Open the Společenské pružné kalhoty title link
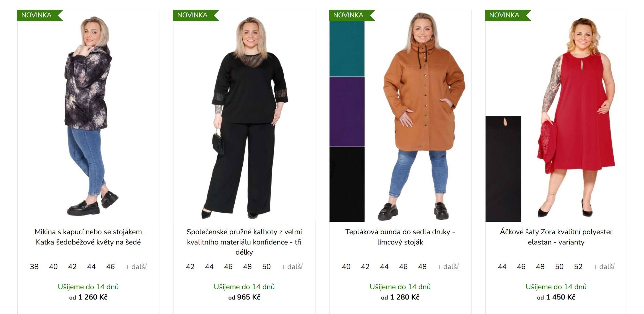644x314 pixels. coord(244,242)
